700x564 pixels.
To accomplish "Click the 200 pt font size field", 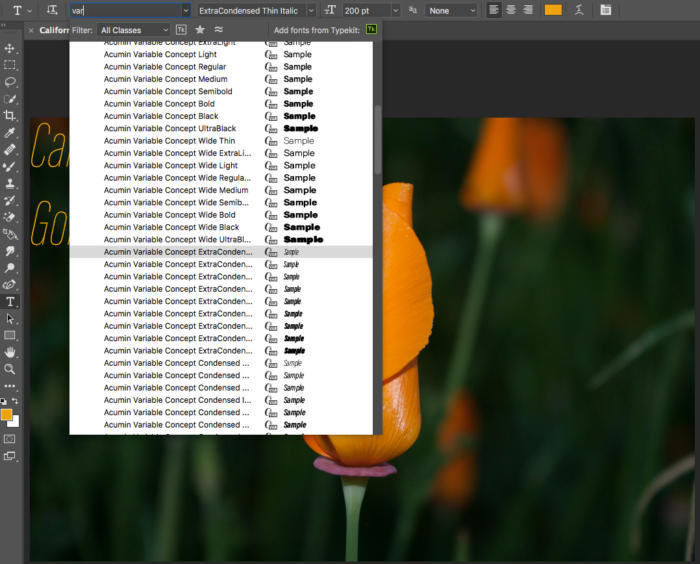I will click(367, 10).
